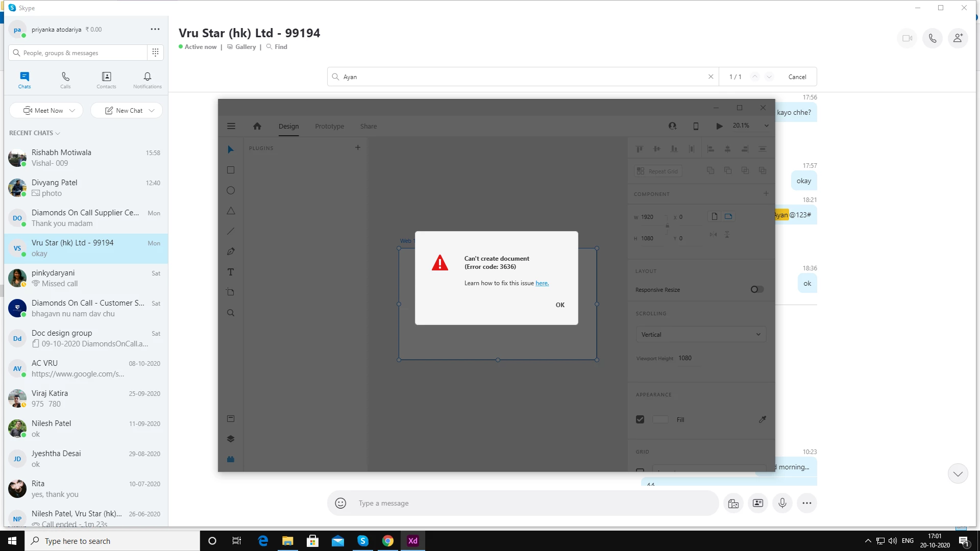Image resolution: width=980 pixels, height=551 pixels.
Task: Click the add files icon
Action: coord(733,503)
